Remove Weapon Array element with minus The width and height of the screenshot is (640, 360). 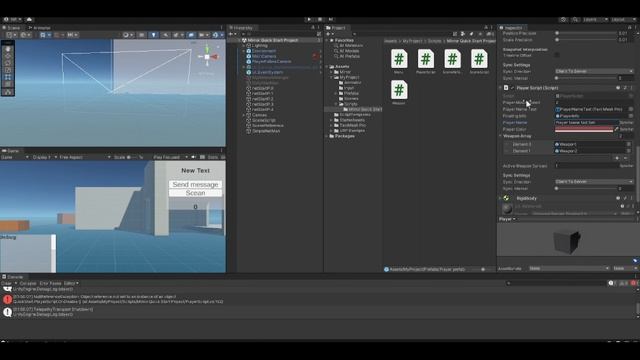click(x=626, y=158)
